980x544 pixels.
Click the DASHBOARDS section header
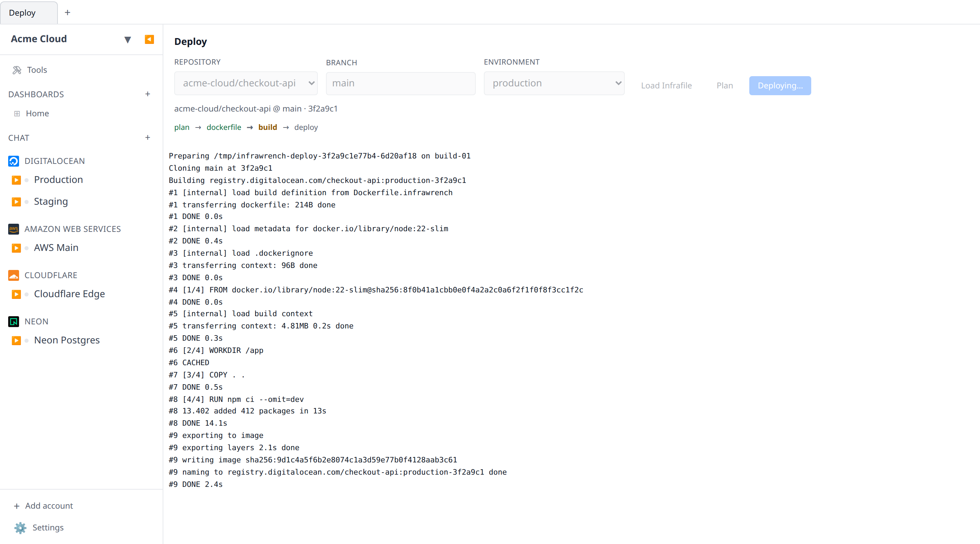(36, 94)
